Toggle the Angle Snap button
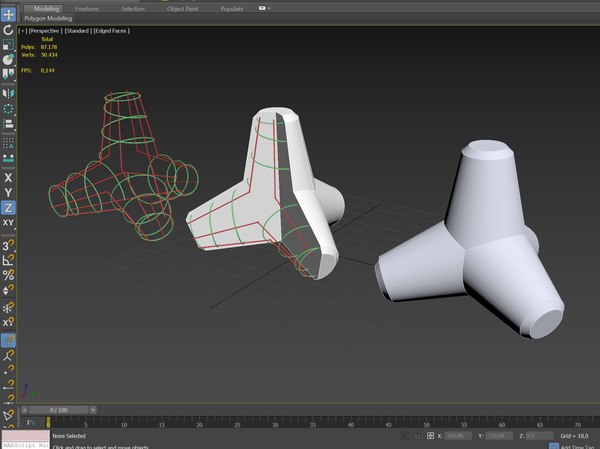 [8, 260]
